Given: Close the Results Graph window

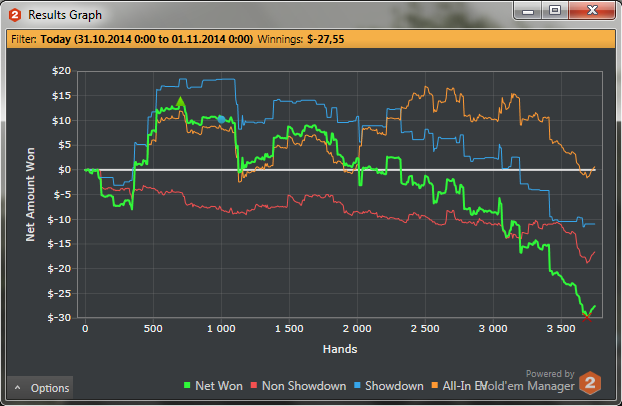Looking at the screenshot, I should tap(592, 10).
